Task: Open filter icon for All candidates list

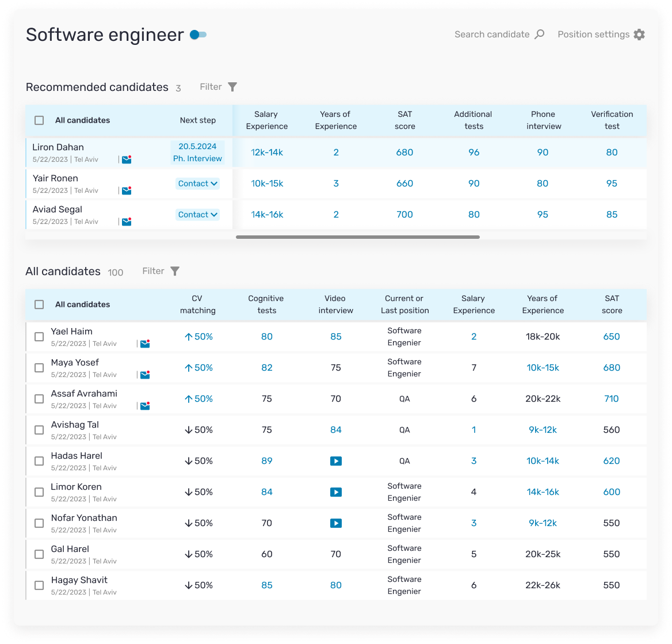Action: (175, 270)
